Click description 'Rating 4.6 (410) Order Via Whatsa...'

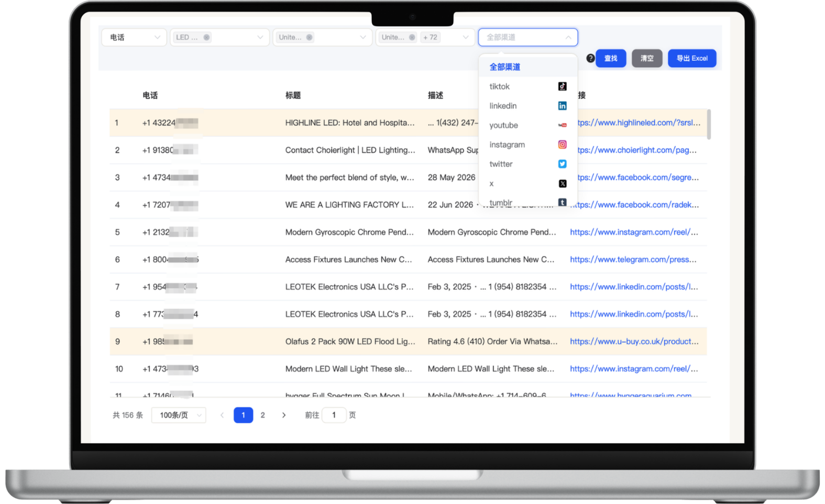492,341
